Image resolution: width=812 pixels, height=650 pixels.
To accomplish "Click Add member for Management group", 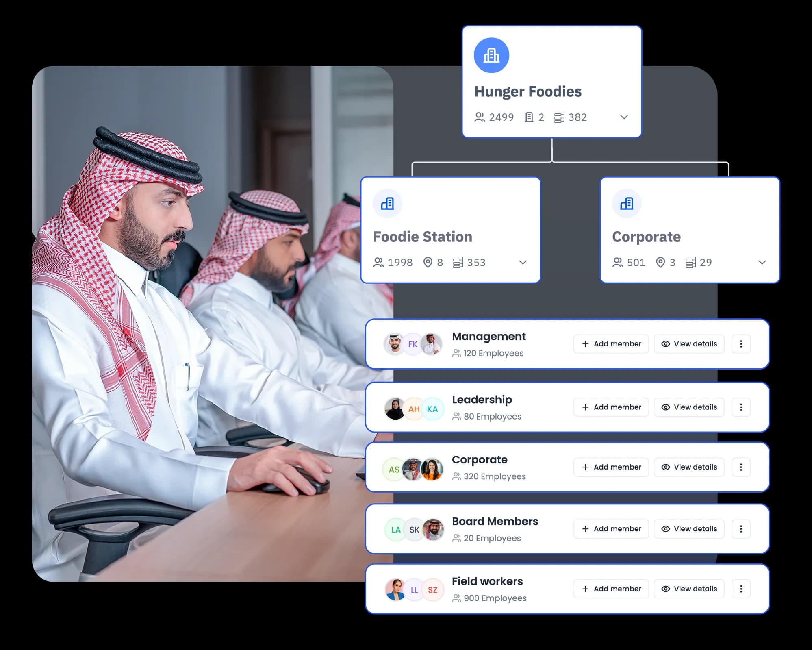I will [611, 343].
